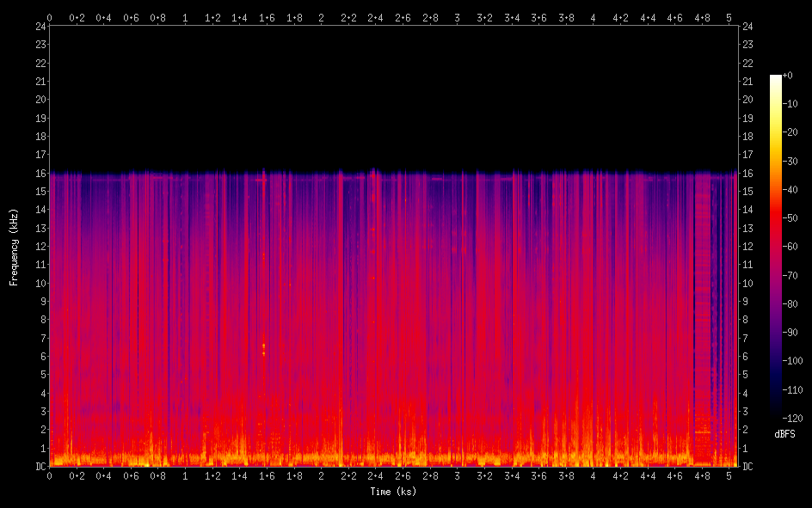
Task: Click the Frequency (kHz) axis label
Action: [x=14, y=247]
